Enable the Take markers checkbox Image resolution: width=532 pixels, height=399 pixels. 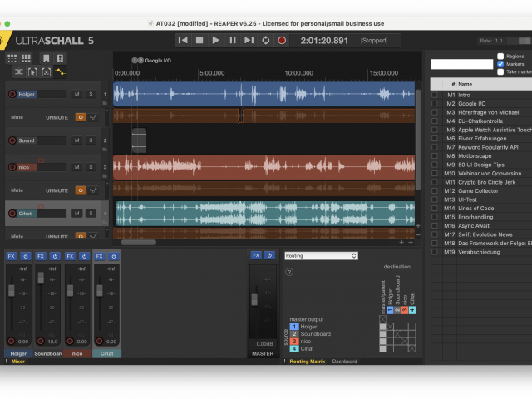coord(500,72)
